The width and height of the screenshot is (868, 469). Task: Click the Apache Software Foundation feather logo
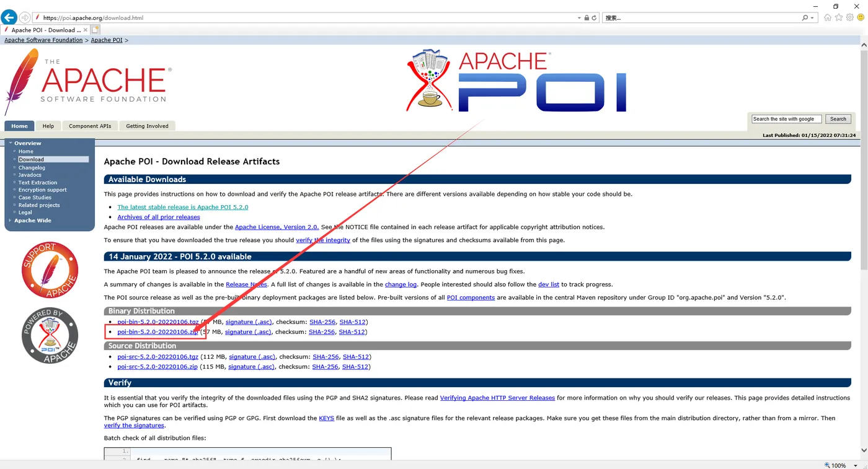87,81
